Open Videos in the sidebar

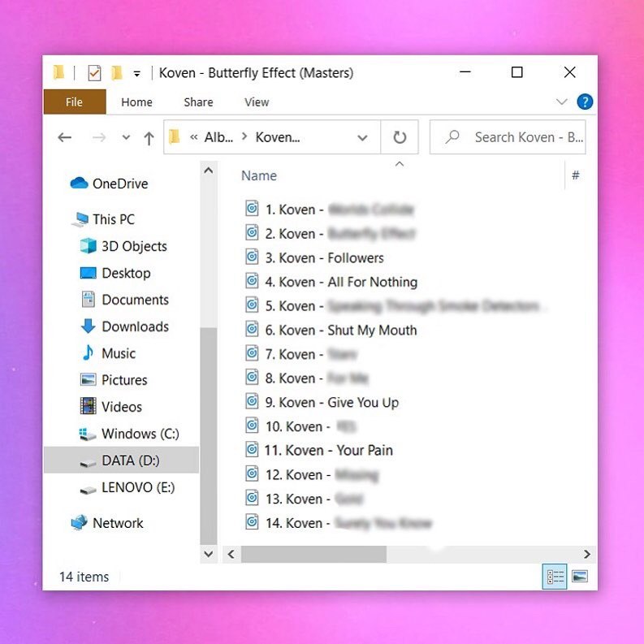pyautogui.click(x=111, y=407)
